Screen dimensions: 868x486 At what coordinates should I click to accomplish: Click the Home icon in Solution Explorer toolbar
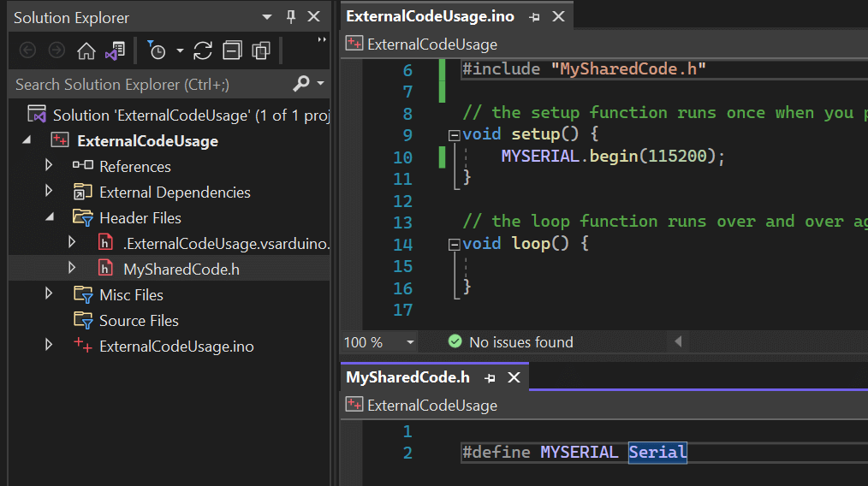tap(86, 51)
